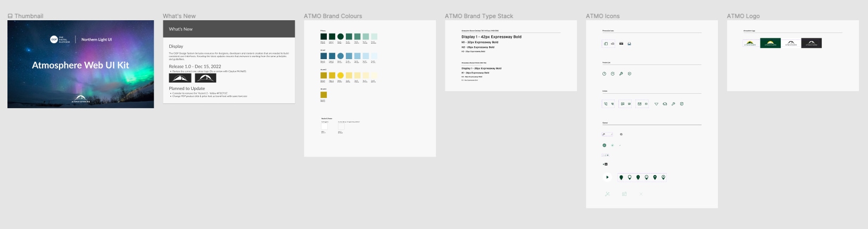Image resolution: width=868 pixels, height=229 pixels.
Task: Select the Thumbnail frame label
Action: tap(29, 16)
